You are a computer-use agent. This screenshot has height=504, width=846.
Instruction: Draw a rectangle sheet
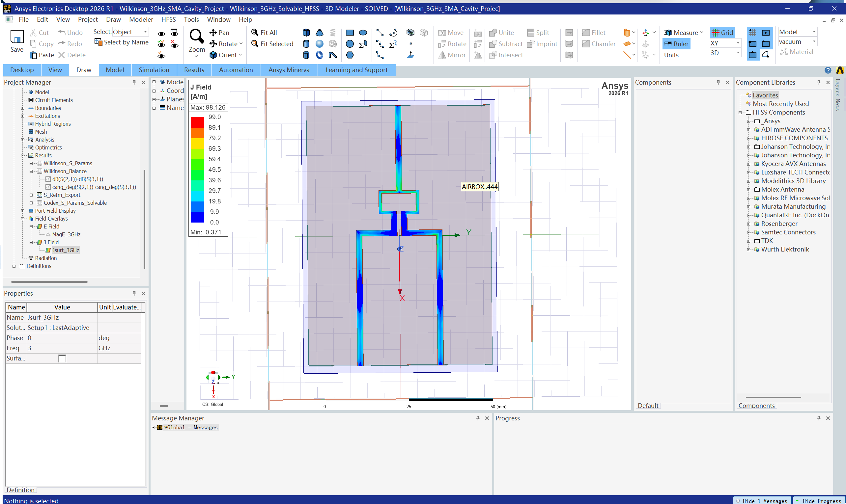point(350,33)
